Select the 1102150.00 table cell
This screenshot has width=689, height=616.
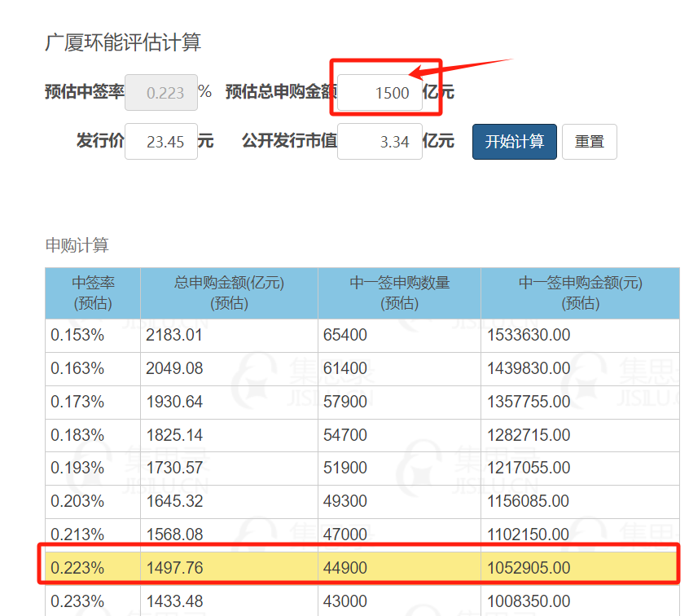point(580,535)
